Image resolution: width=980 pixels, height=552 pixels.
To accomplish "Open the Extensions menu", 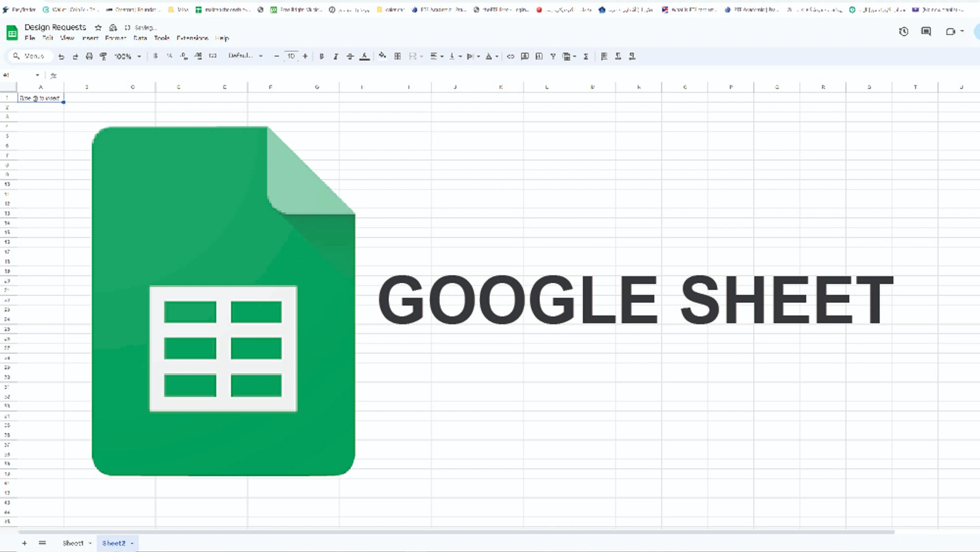I will pos(192,38).
